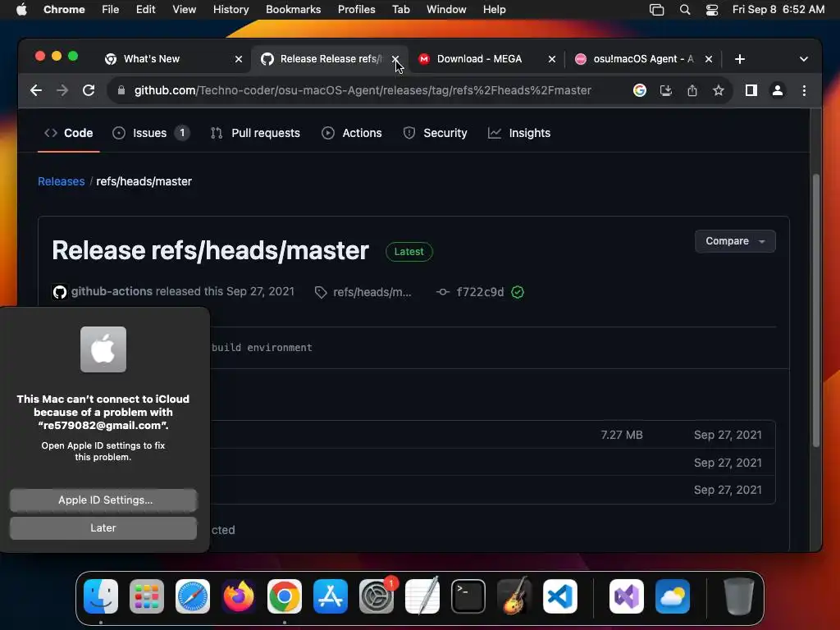Close the osu!macOS Agent tab
Viewport: 840px width, 630px height.
point(709,59)
